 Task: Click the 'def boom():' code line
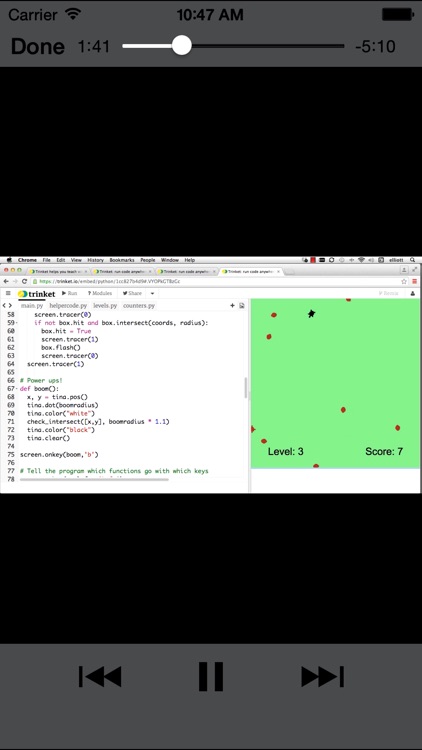pyautogui.click(x=39, y=389)
